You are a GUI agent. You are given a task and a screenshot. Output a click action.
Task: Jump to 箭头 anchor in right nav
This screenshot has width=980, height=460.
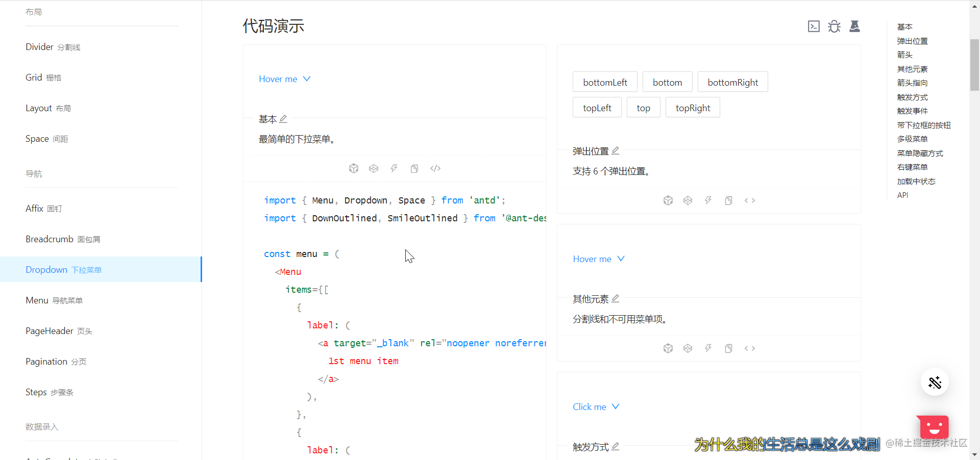[x=904, y=55]
